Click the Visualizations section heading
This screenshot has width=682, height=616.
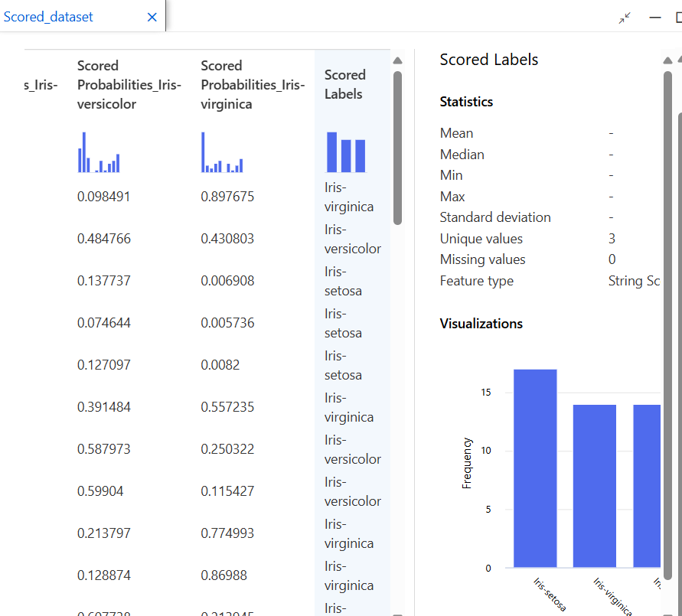(481, 324)
